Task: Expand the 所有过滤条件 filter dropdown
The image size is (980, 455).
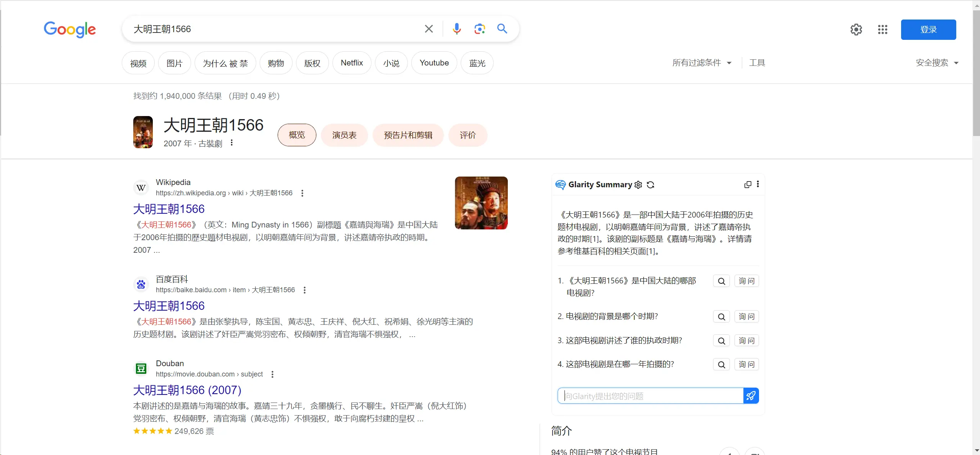Action: click(x=702, y=62)
